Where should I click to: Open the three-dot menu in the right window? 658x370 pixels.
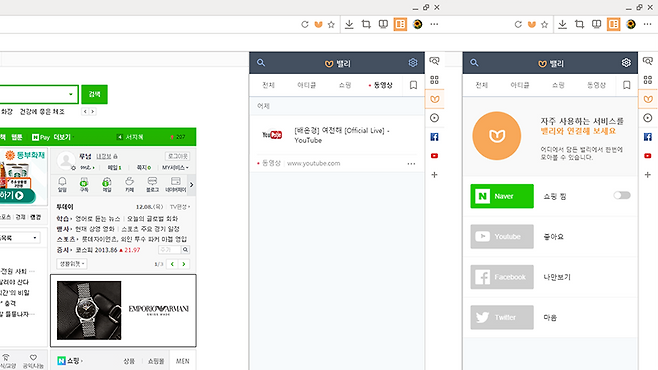click(648, 24)
